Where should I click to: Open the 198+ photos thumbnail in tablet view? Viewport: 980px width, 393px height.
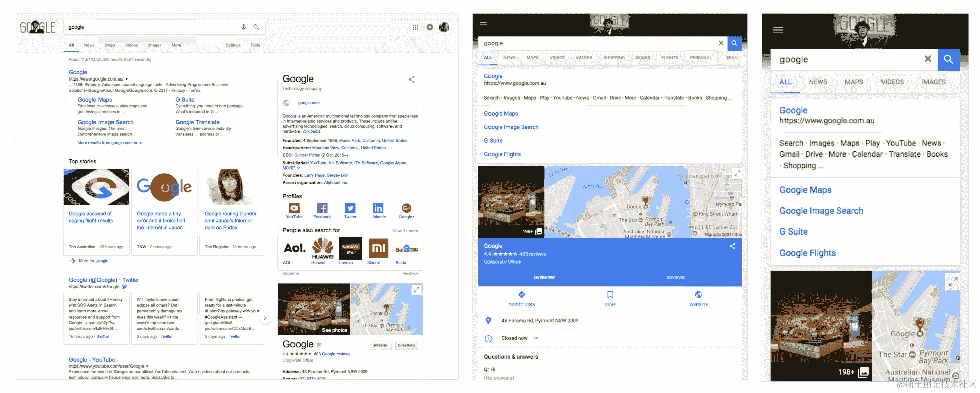511,202
